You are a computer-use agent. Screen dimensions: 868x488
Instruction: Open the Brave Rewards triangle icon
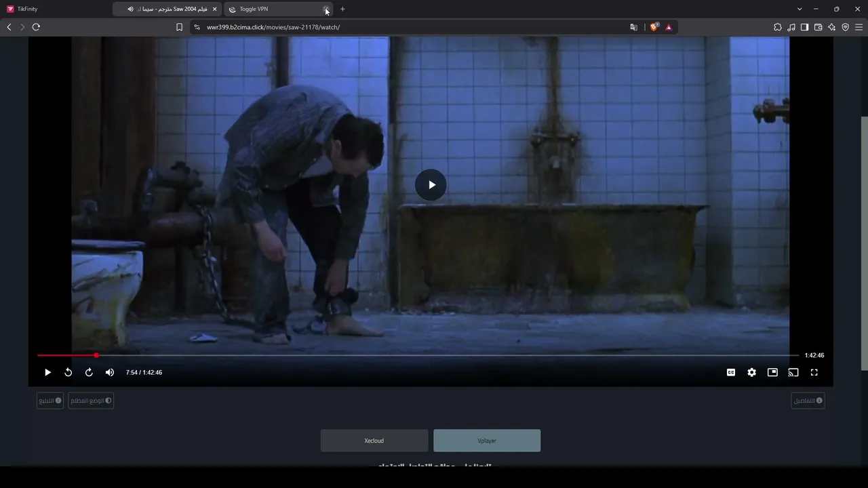669,27
